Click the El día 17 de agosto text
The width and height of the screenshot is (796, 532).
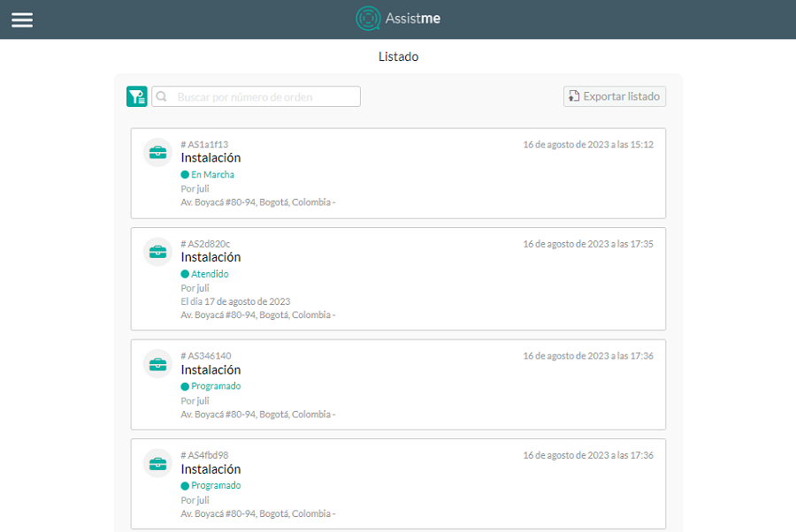235,301
